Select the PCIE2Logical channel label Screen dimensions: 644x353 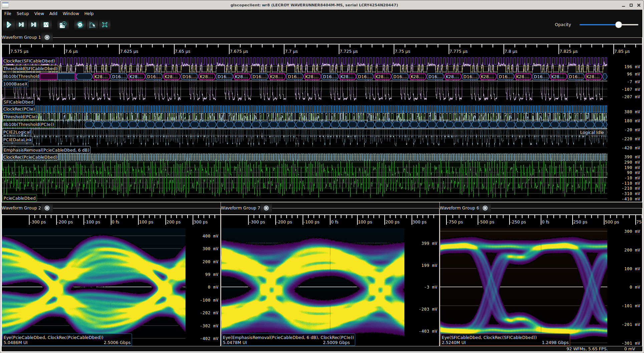pyautogui.click(x=17, y=132)
